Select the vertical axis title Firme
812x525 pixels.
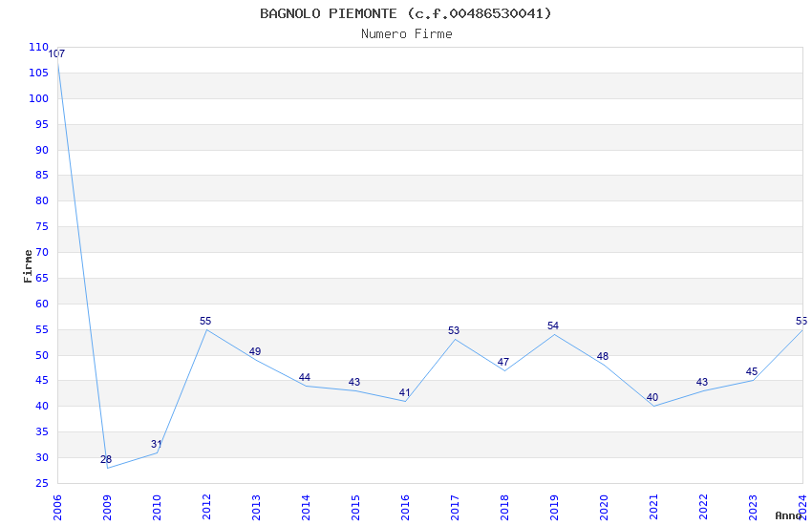point(28,266)
